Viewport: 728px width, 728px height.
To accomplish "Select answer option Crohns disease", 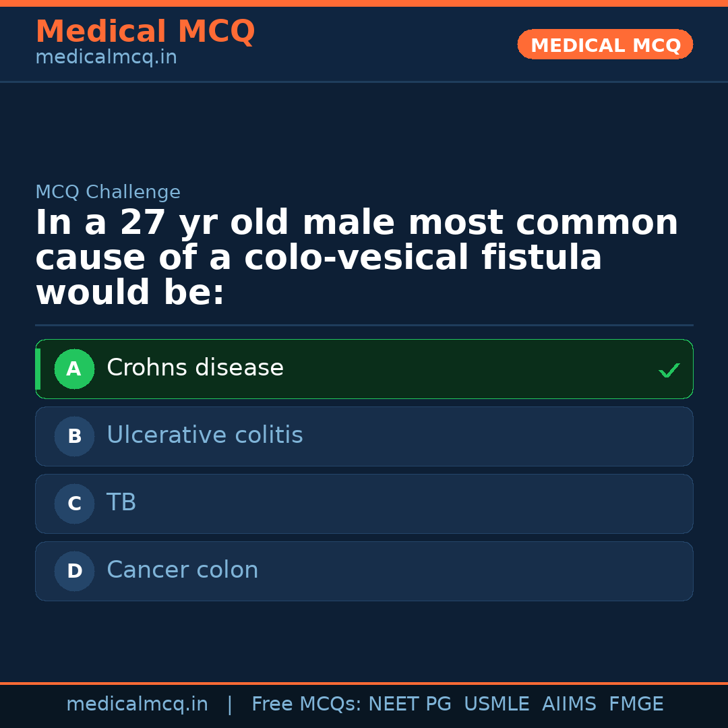I will pyautogui.click(x=195, y=367).
